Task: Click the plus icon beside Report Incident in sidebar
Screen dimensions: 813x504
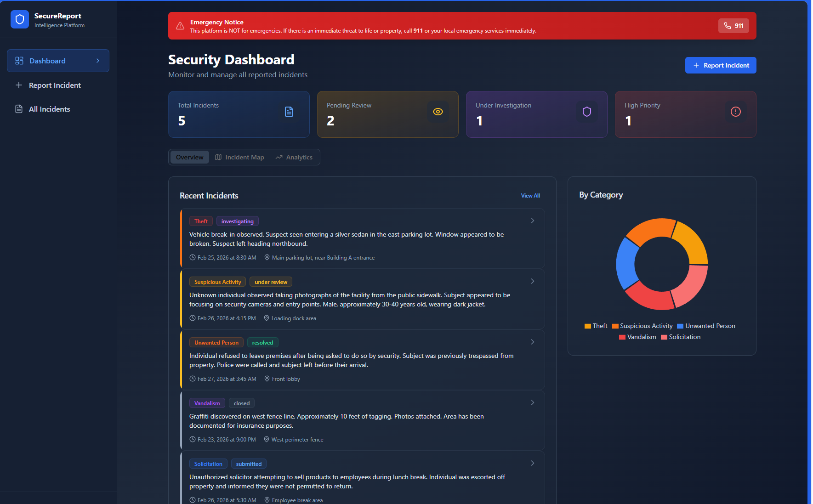Action: point(19,85)
